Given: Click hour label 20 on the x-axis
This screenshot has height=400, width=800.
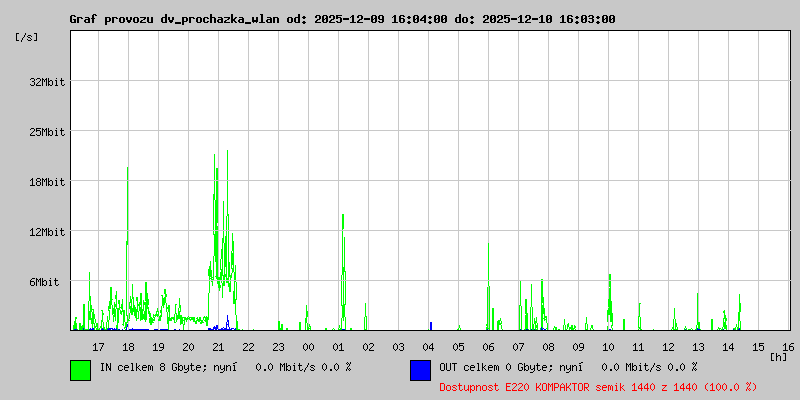Looking at the screenshot, I should (x=188, y=347).
